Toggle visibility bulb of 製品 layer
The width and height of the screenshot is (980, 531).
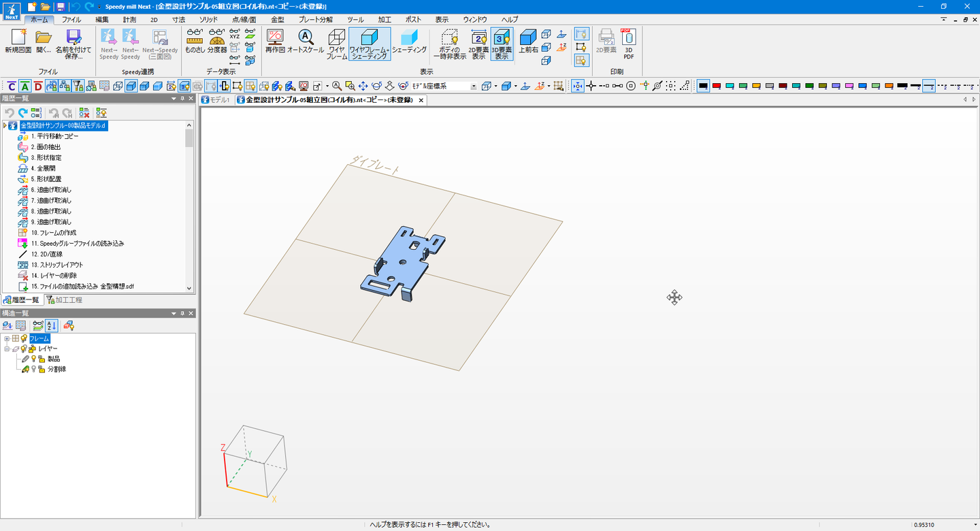point(33,359)
